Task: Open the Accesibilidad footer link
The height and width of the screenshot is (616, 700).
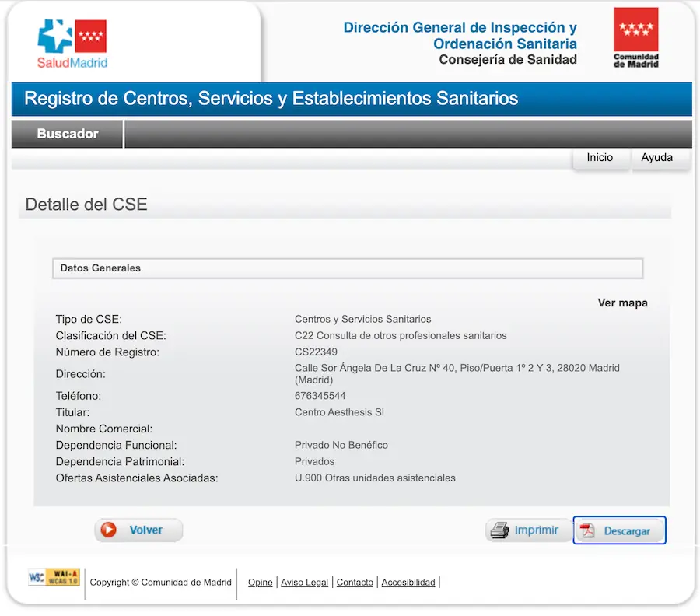Action: (x=408, y=582)
